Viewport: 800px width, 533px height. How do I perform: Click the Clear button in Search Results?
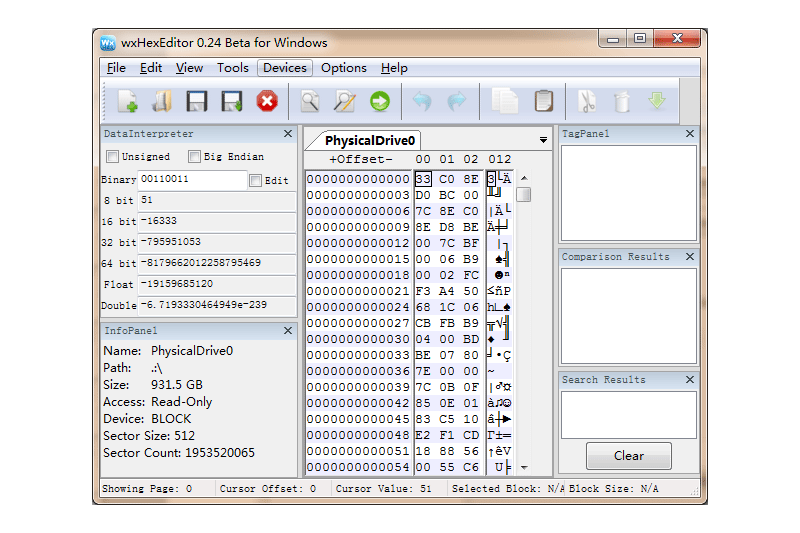pyautogui.click(x=629, y=455)
